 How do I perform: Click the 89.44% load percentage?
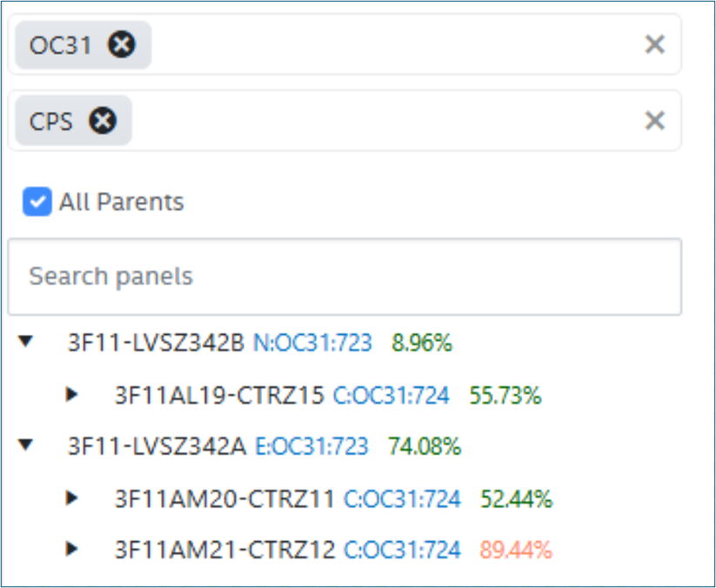[515, 550]
